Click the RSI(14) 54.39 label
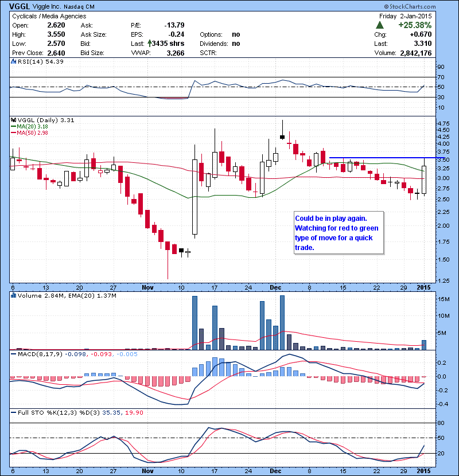The image size is (459, 476). click(40, 61)
